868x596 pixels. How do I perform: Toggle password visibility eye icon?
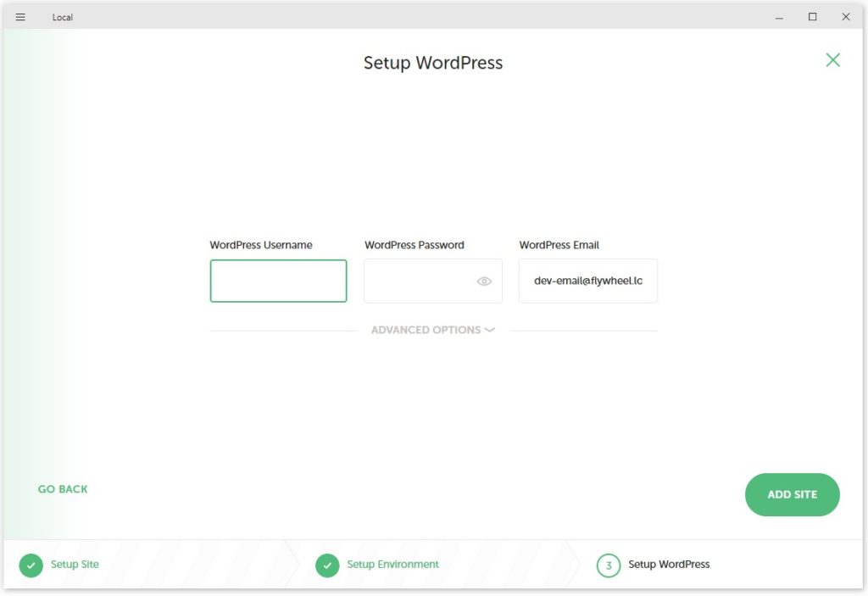484,281
